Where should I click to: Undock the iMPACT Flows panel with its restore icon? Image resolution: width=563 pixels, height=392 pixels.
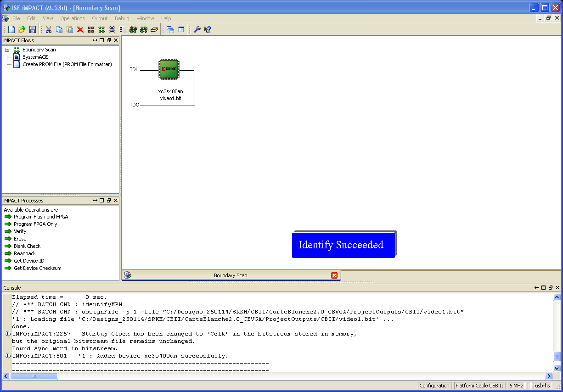(109, 40)
